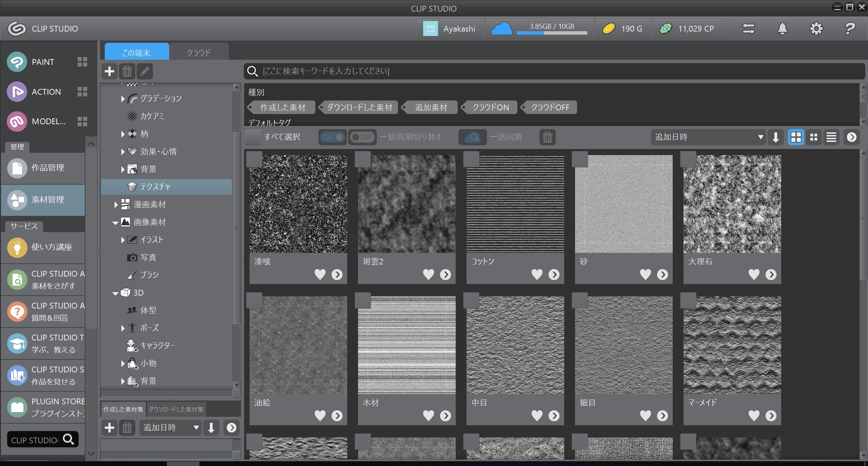Screen dimensions: 868x466
Task: Open ダウンロードした素材集 tab
Action: click(x=176, y=409)
